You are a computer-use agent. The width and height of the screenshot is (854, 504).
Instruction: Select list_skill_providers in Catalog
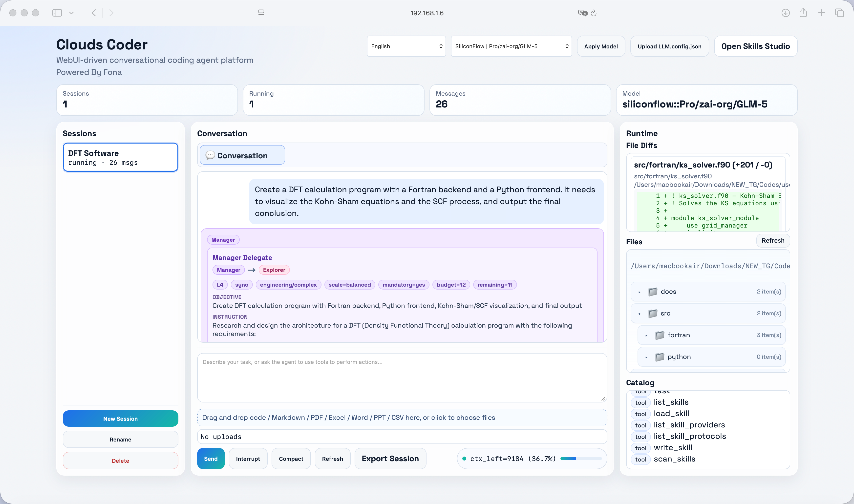(x=689, y=425)
